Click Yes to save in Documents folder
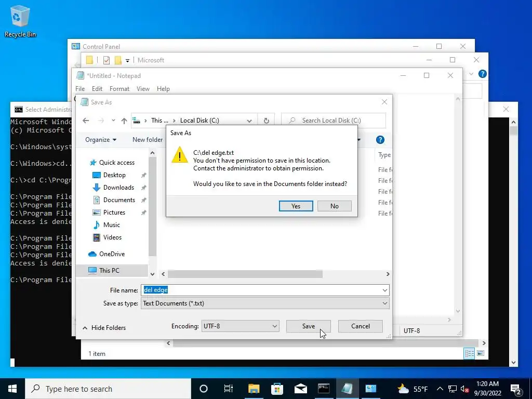 pyautogui.click(x=296, y=206)
